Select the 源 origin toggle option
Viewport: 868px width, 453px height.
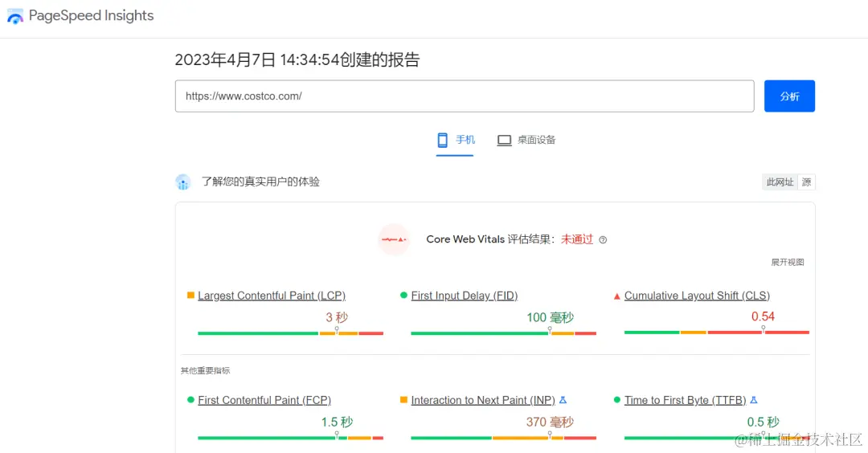807,182
